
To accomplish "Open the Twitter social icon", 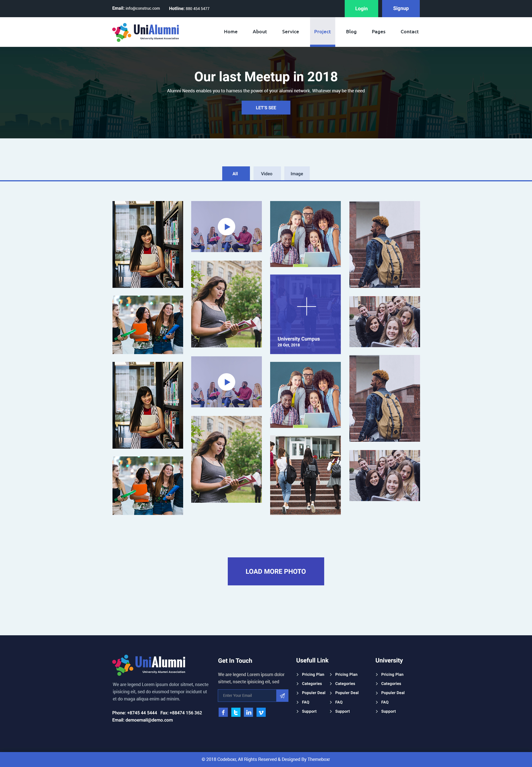I will (236, 712).
